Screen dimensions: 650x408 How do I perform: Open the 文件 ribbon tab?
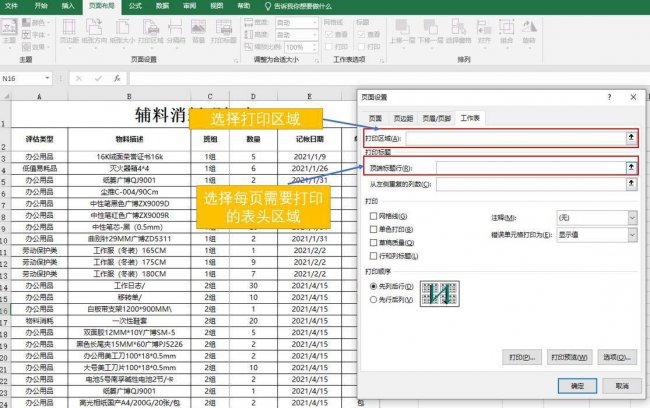(x=11, y=6)
